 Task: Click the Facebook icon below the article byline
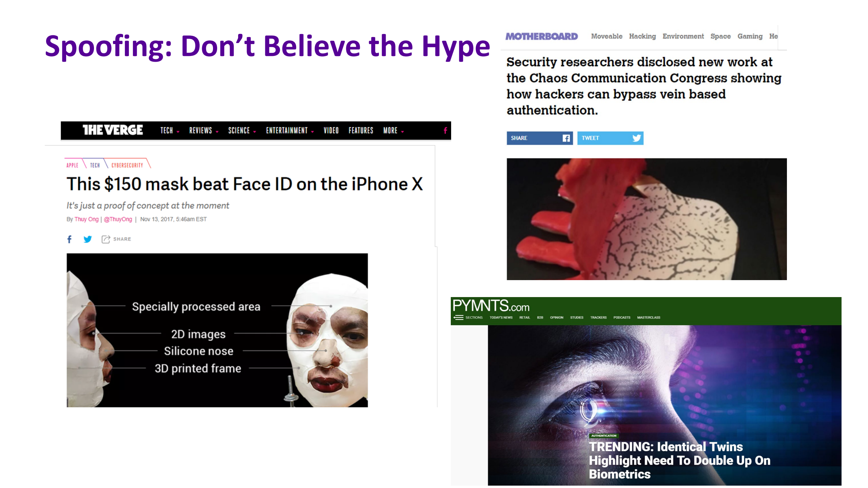tap(69, 239)
